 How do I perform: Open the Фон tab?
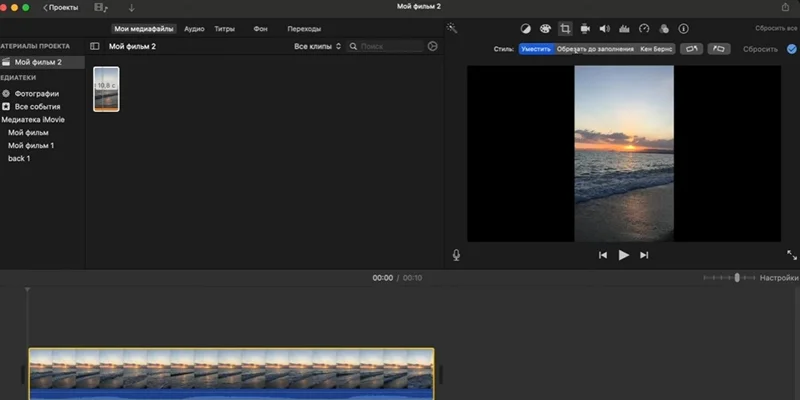pyautogui.click(x=260, y=29)
